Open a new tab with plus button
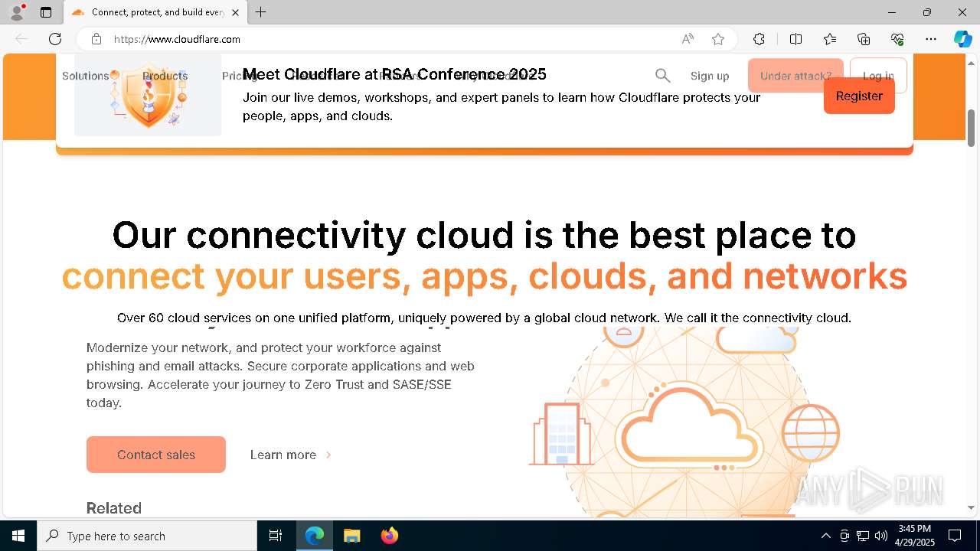This screenshot has width=980, height=551. tap(261, 12)
